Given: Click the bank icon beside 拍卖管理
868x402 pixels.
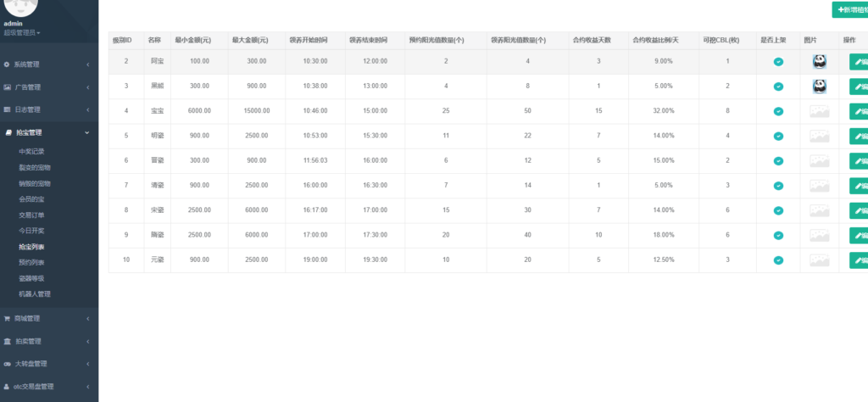Looking at the screenshot, I should click(7, 341).
